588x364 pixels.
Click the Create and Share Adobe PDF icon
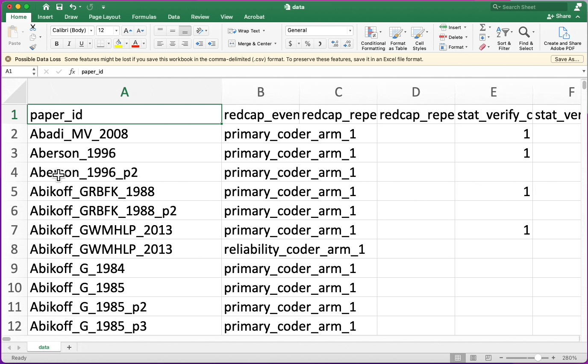click(562, 38)
